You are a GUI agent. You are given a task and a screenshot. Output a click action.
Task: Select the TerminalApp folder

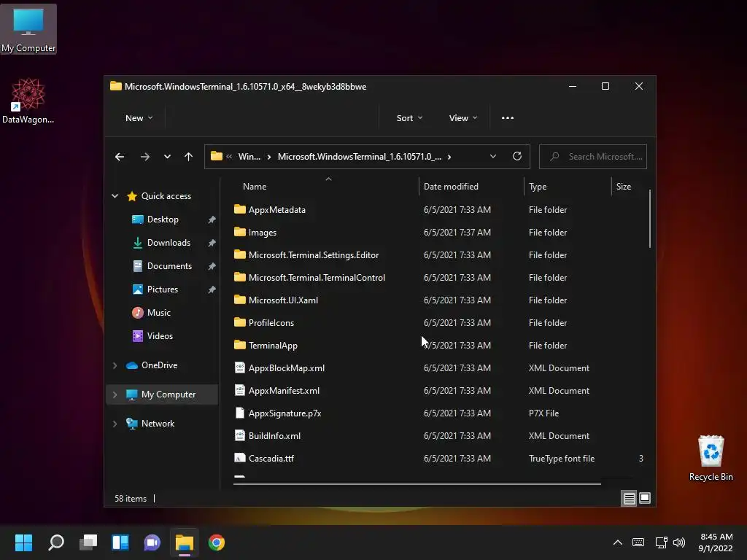(273, 345)
